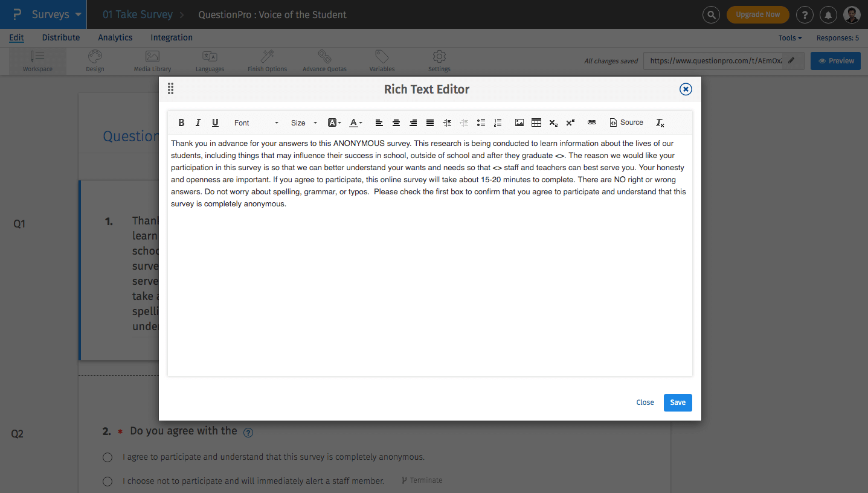Select 'I agree to participate' option
The image size is (868, 493).
pos(108,457)
